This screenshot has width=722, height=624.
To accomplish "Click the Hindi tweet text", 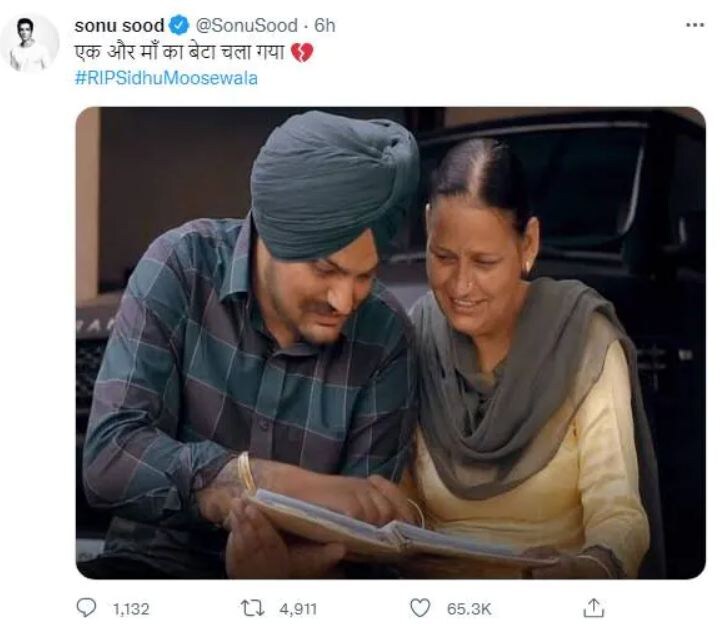I will click(x=180, y=52).
